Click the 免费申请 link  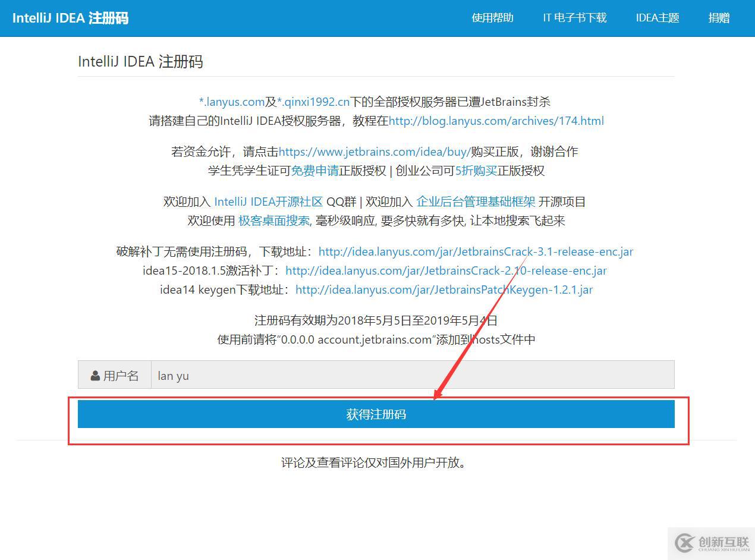tap(314, 171)
